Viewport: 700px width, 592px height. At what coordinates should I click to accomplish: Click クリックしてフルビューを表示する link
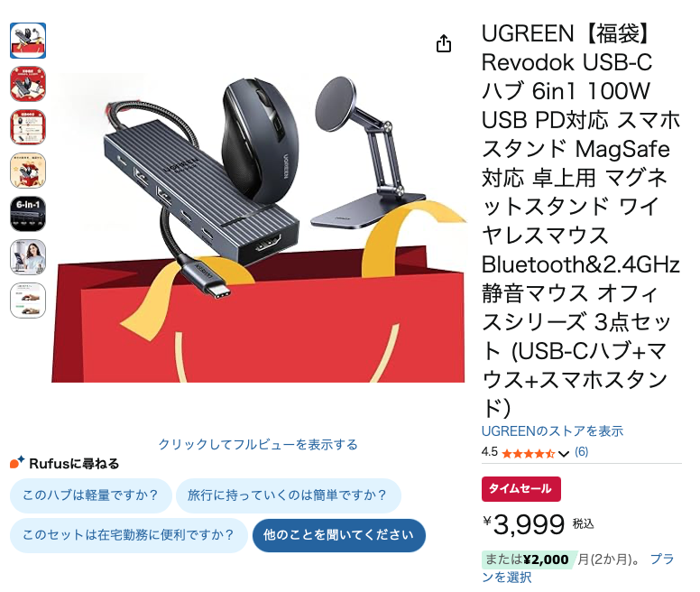pos(258,445)
